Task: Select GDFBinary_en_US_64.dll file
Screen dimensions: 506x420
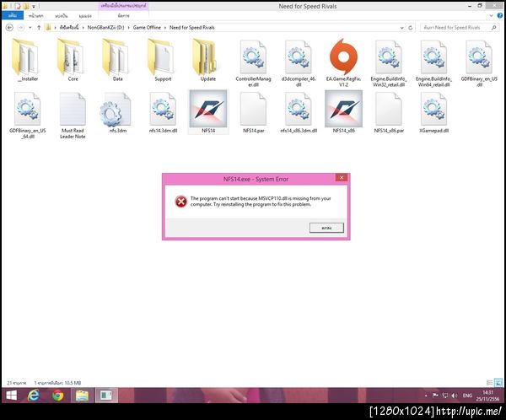Action: click(28, 115)
